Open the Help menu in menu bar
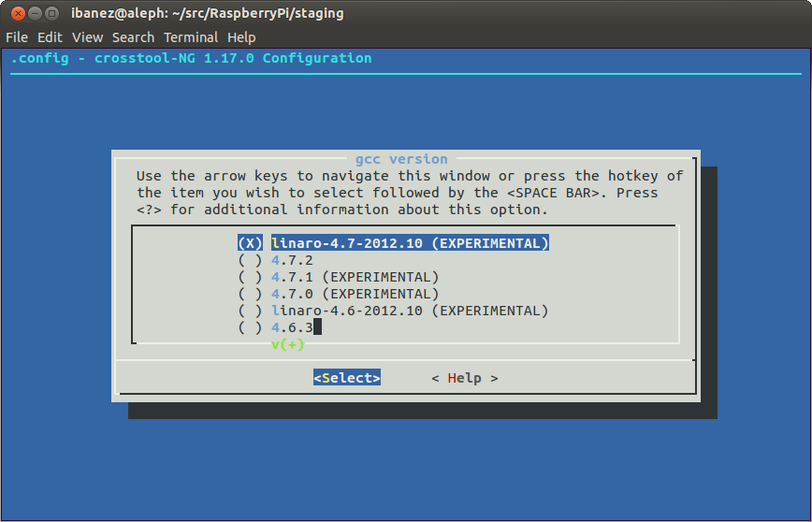 pos(241,37)
